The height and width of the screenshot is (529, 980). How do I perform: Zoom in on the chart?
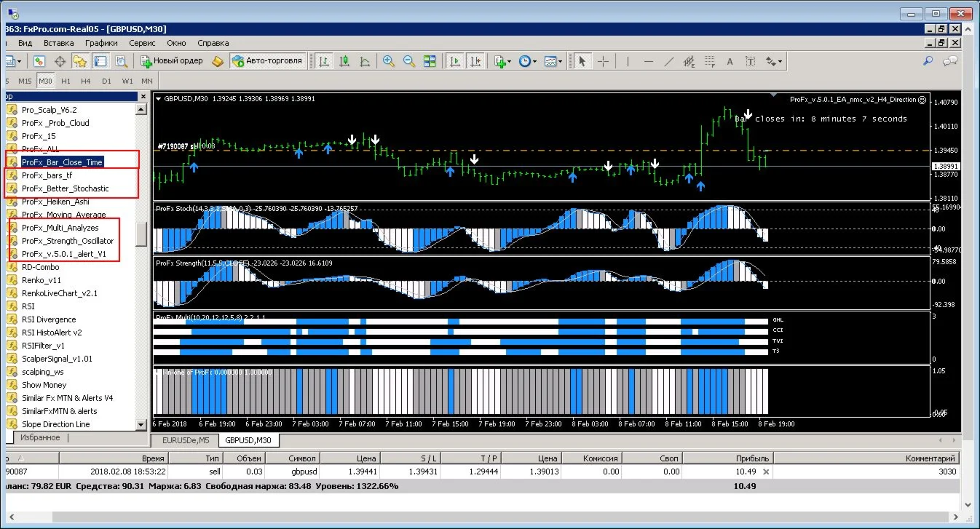coord(389,61)
